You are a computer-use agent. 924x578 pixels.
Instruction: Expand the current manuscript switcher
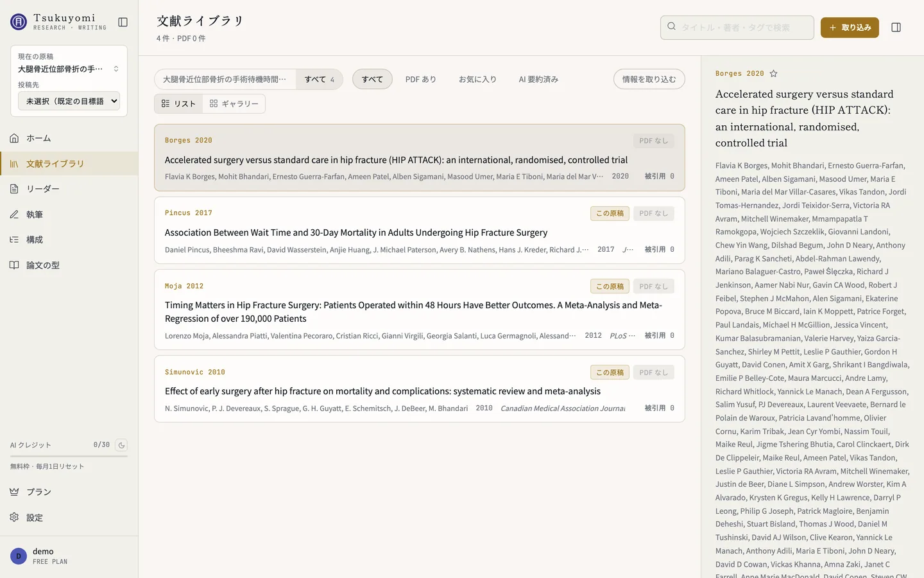pos(69,69)
